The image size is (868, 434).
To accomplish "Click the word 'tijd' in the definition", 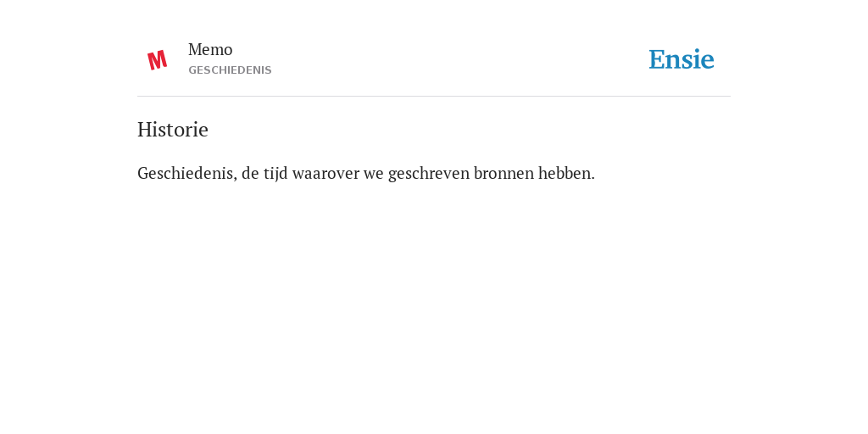I will pos(275,173).
